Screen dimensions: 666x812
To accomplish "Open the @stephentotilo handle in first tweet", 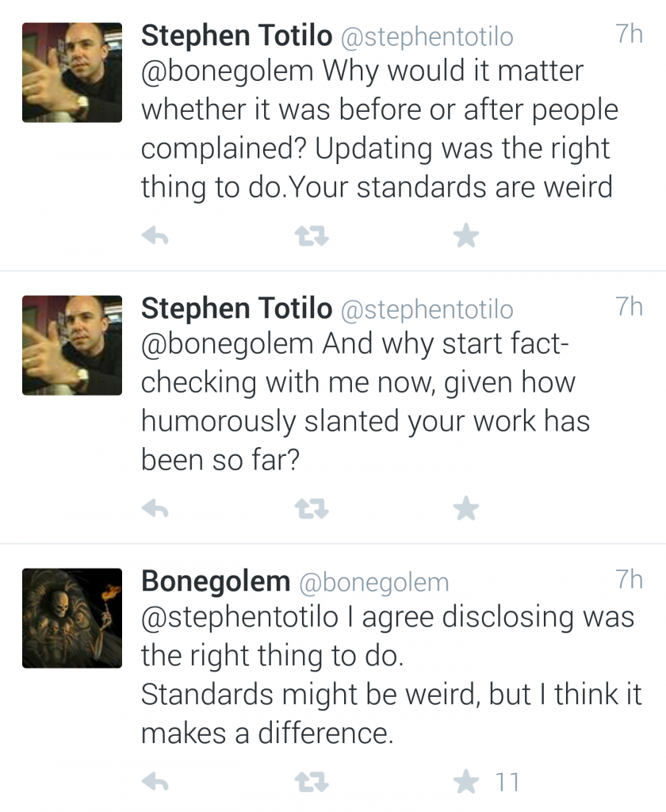I will (427, 36).
